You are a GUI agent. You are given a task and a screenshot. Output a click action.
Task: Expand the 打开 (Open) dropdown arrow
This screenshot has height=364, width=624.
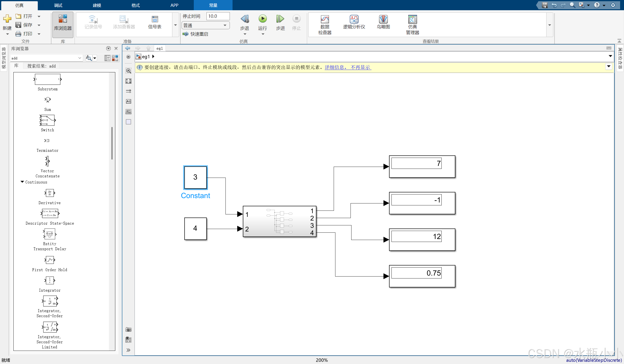(x=39, y=16)
